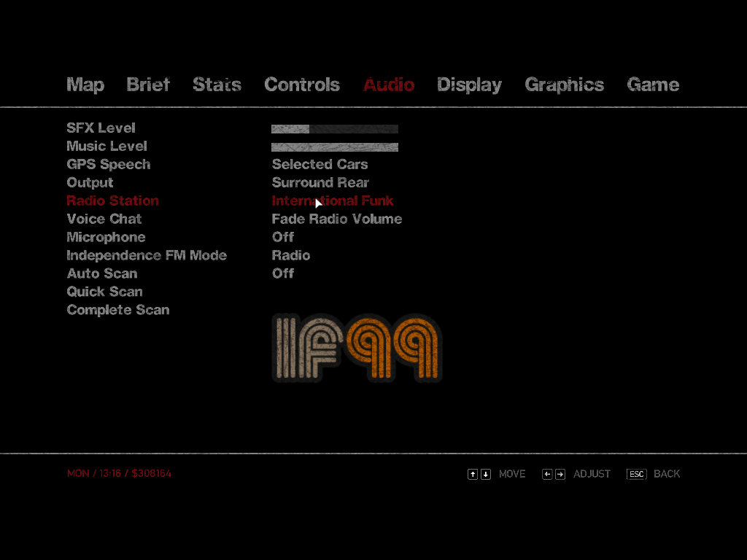Change the Surround Rear output value
The image size is (747, 560).
[x=320, y=182]
